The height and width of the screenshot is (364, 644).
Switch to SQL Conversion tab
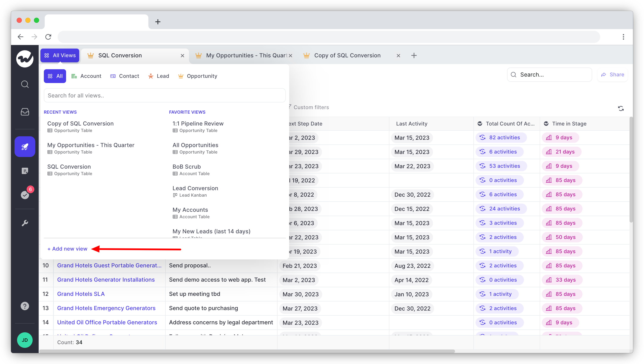coord(120,55)
